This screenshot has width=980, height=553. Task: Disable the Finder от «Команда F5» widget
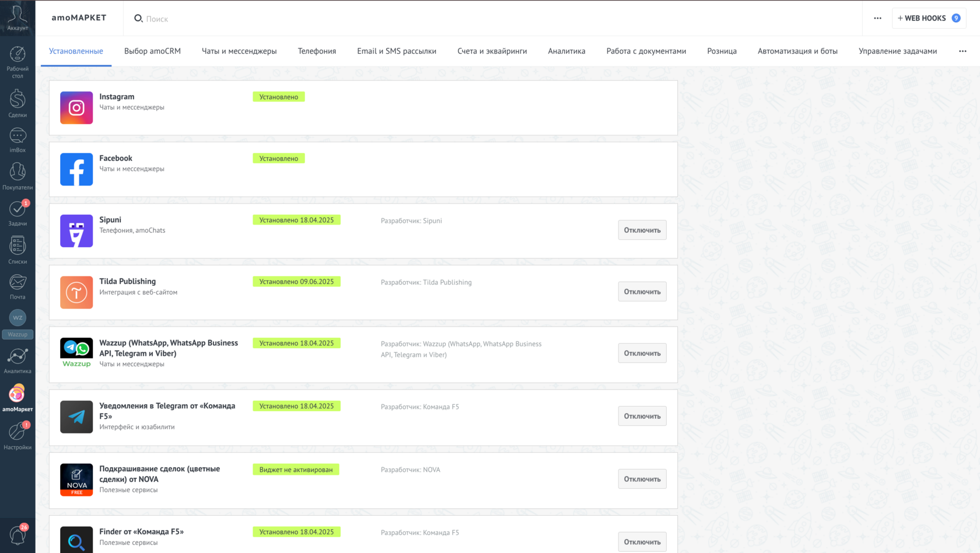642,542
